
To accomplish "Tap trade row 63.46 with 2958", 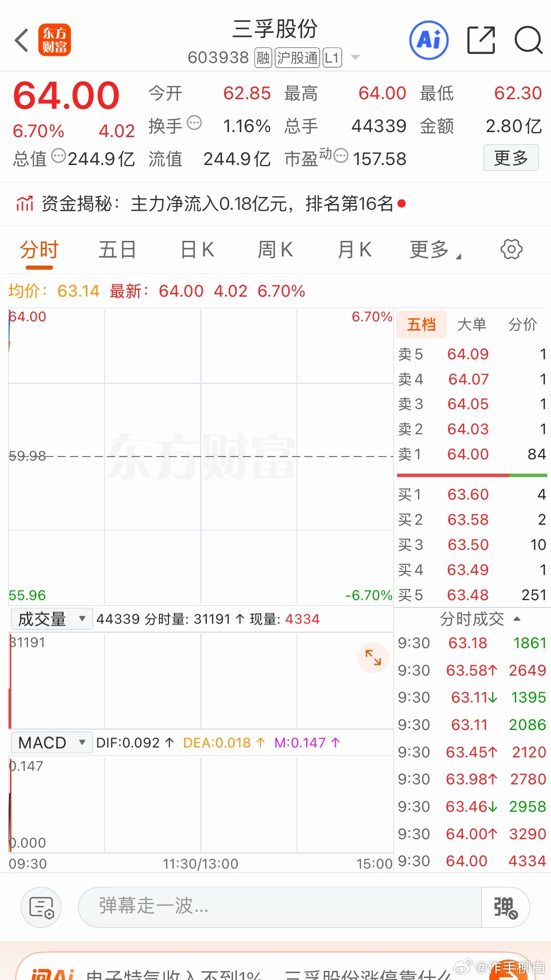I will click(472, 807).
